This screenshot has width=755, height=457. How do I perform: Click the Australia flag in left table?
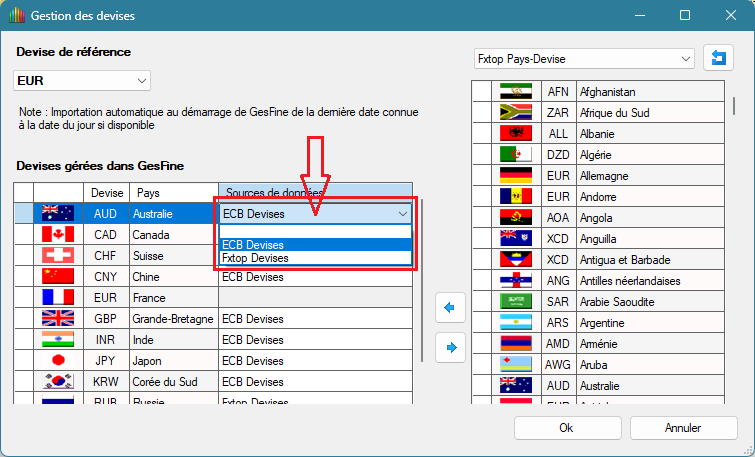tap(58, 214)
